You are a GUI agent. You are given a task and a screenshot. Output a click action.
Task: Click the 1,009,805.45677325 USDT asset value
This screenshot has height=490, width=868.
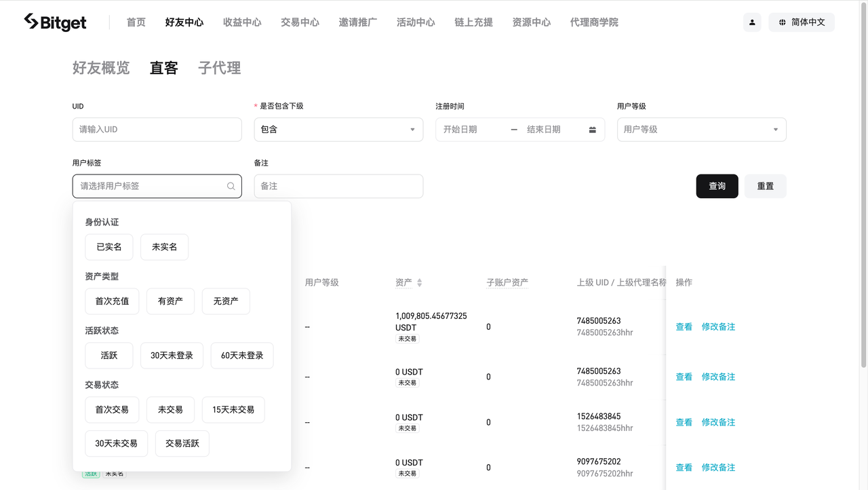coord(431,322)
